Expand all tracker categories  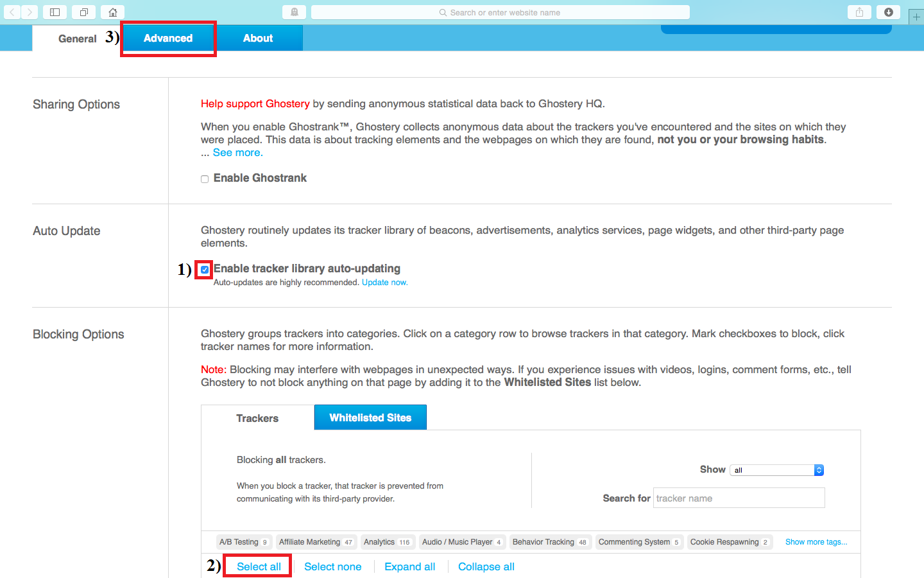tap(409, 566)
